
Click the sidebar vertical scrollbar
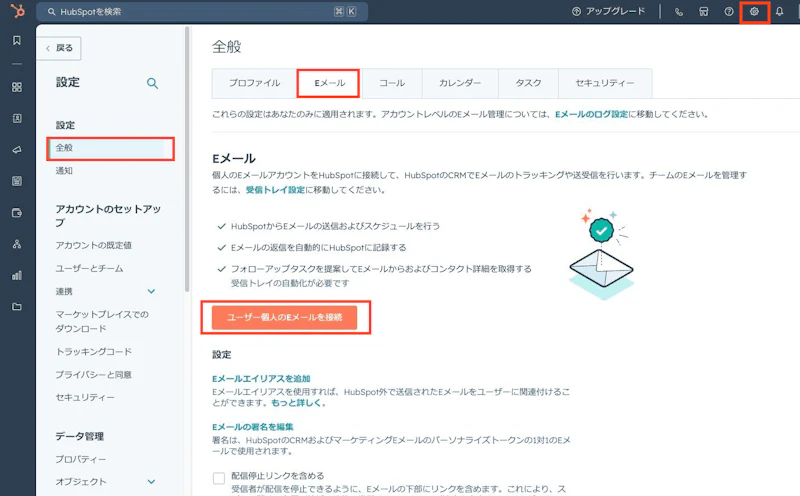click(x=187, y=159)
